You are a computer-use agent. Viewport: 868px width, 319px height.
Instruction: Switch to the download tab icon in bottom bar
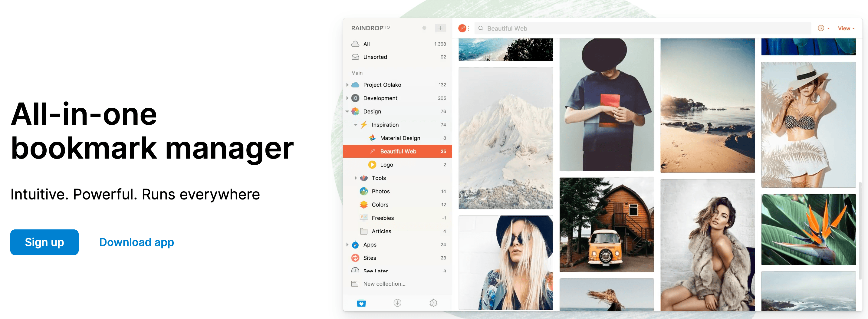[397, 303]
